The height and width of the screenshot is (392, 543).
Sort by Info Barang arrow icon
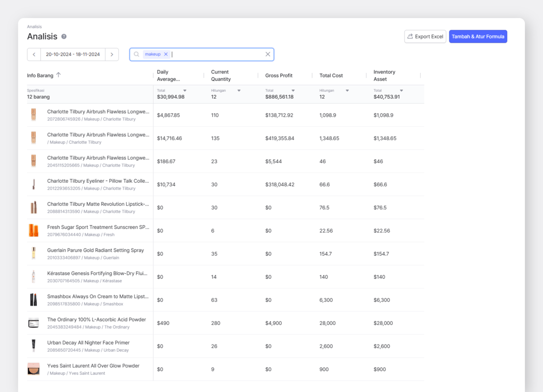pyautogui.click(x=58, y=75)
